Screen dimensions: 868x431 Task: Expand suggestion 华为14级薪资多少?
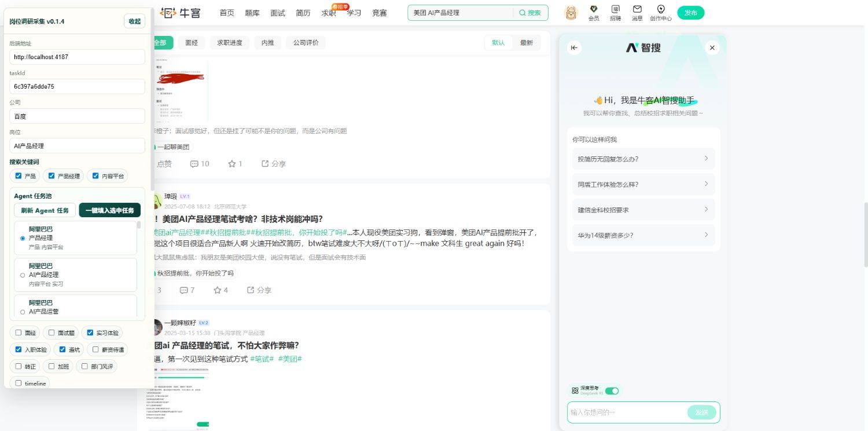pos(643,235)
